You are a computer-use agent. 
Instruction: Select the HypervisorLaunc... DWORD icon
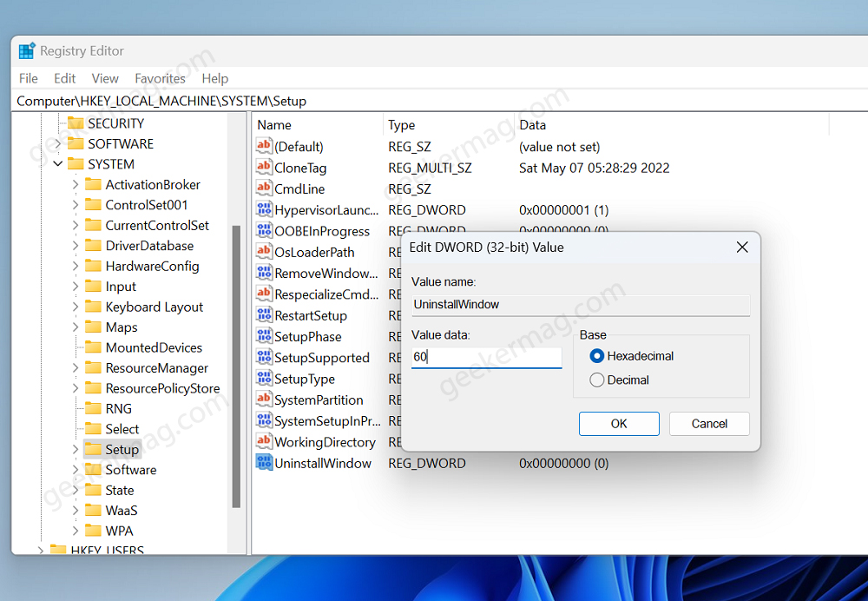[264, 209]
